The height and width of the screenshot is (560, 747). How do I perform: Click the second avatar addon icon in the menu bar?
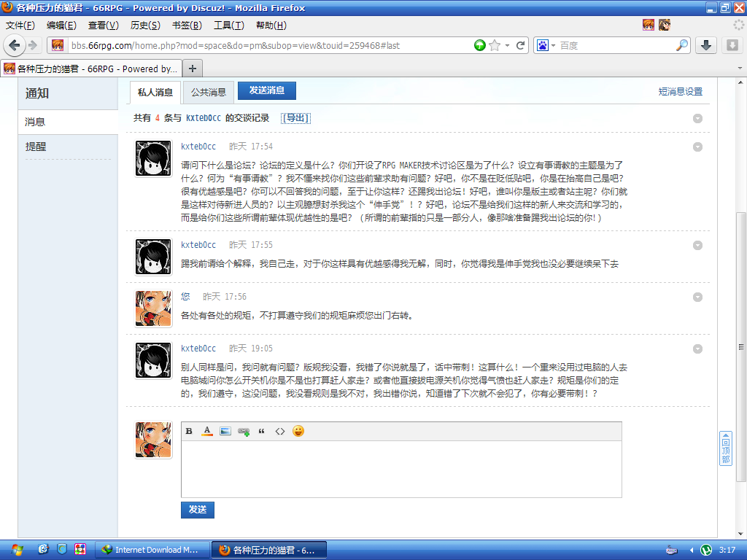tap(665, 25)
